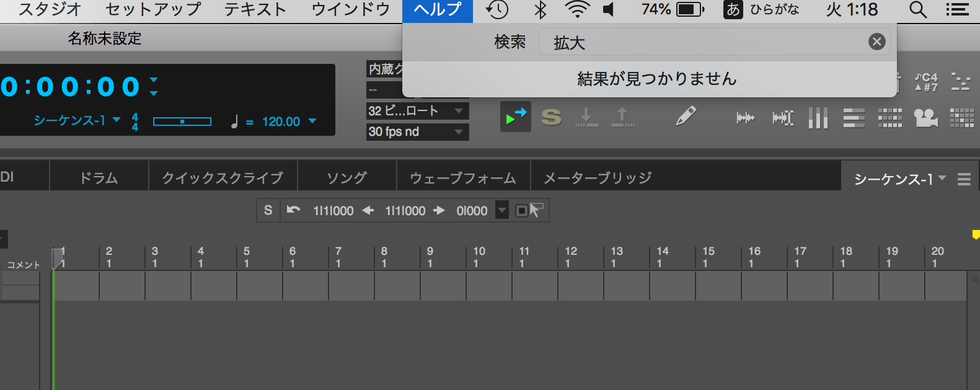Switch to the ドラム tab

(x=99, y=178)
